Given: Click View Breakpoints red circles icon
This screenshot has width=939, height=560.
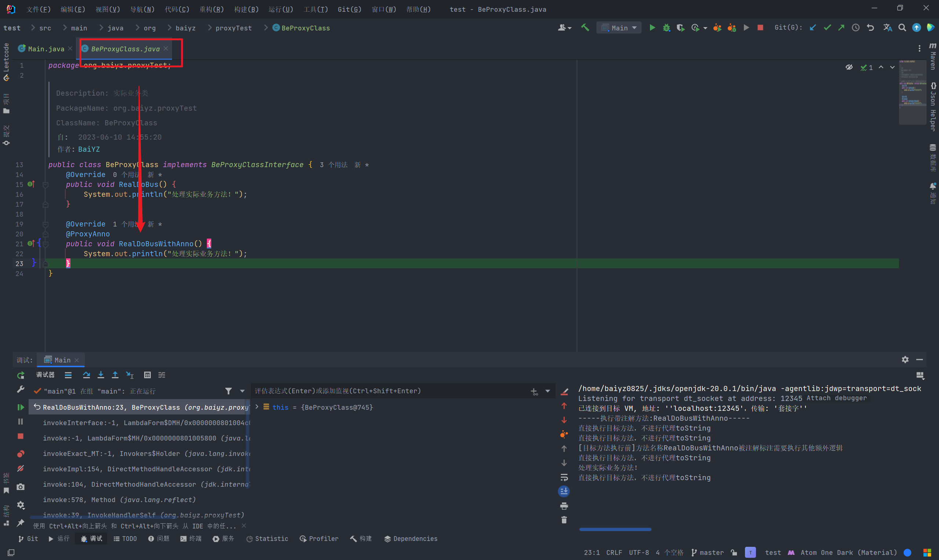Looking at the screenshot, I should click(x=21, y=454).
